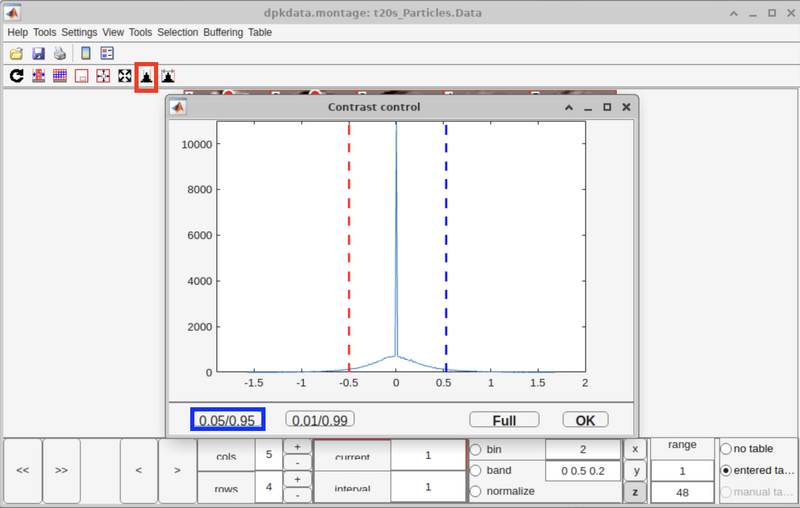Select the normalize radio button
The height and width of the screenshot is (508, 800).
click(475, 491)
